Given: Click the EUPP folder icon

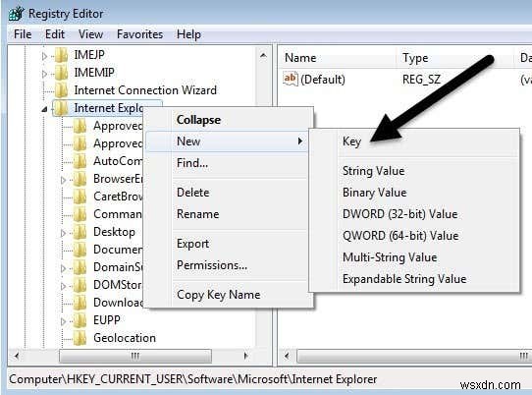Looking at the screenshot, I should [x=80, y=320].
